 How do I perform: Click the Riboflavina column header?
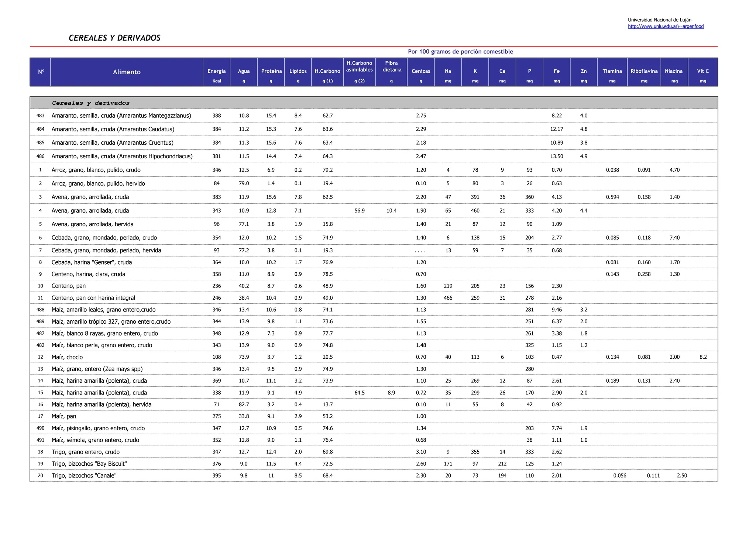point(644,71)
